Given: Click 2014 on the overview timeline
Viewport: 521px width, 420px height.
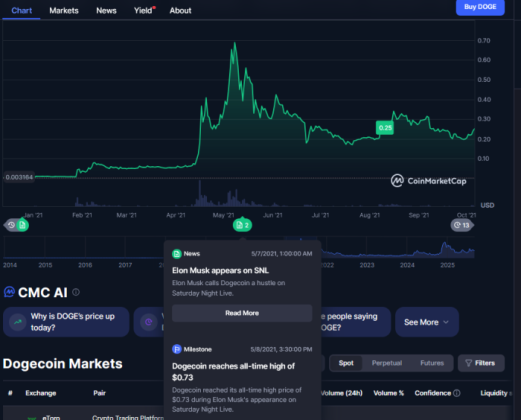Looking at the screenshot, I should tap(10, 265).
